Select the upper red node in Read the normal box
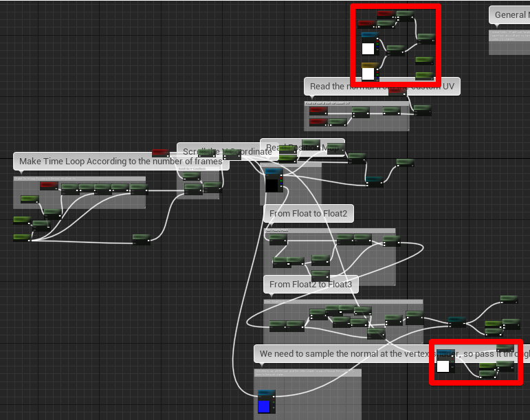The width and height of the screenshot is (530, 420). tap(318, 111)
